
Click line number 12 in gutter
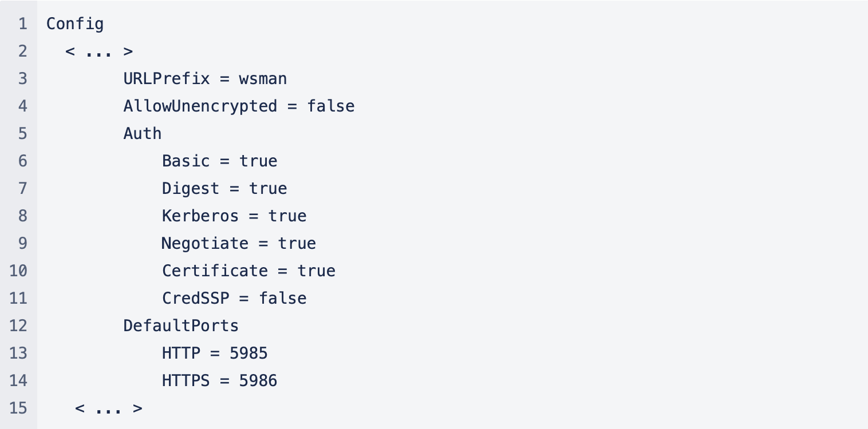click(18, 325)
